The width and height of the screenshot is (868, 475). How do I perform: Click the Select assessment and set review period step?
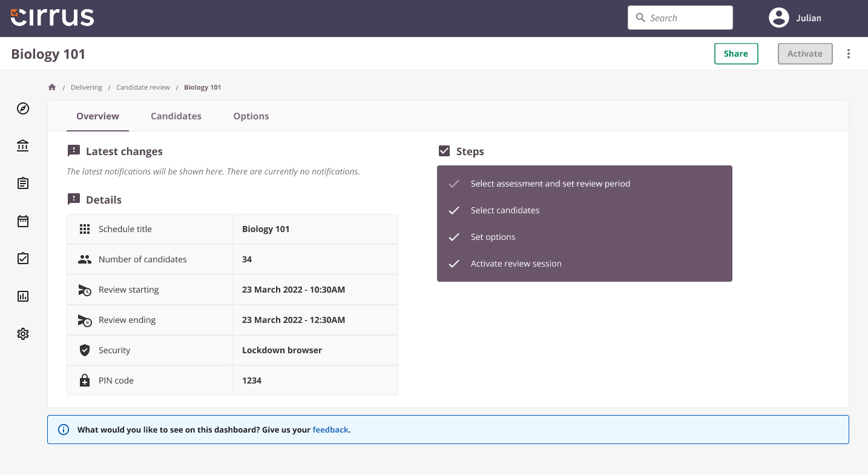[550, 184]
